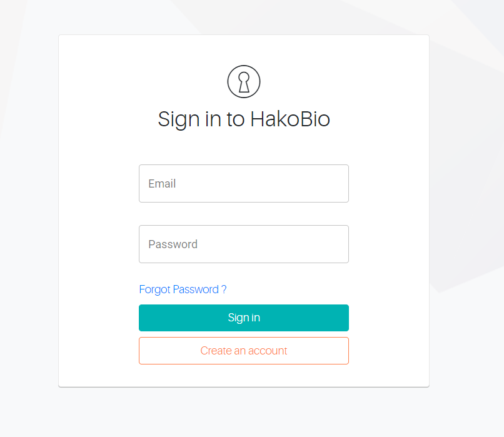Click the Email placeholder text
The height and width of the screenshot is (437, 504).
162,184
